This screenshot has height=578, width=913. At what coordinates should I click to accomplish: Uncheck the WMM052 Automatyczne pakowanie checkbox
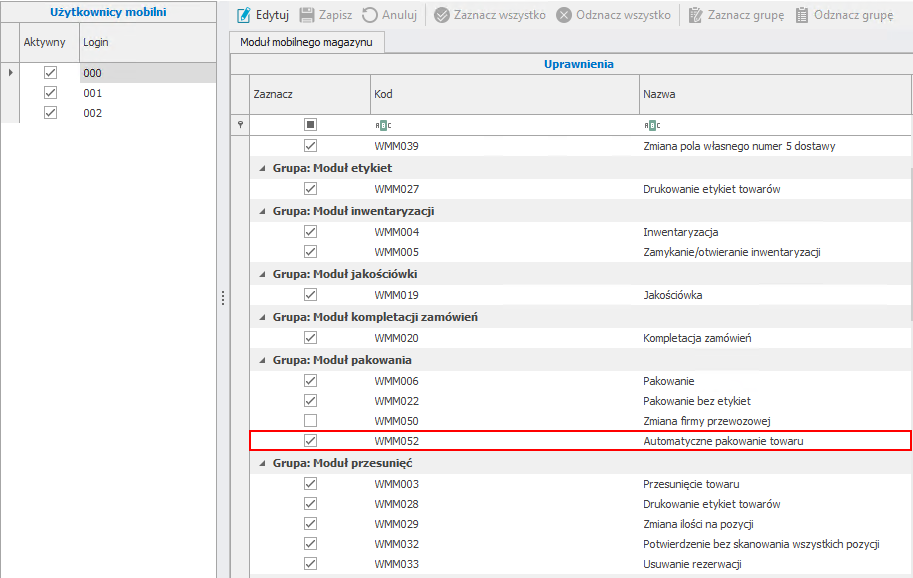pos(310,440)
